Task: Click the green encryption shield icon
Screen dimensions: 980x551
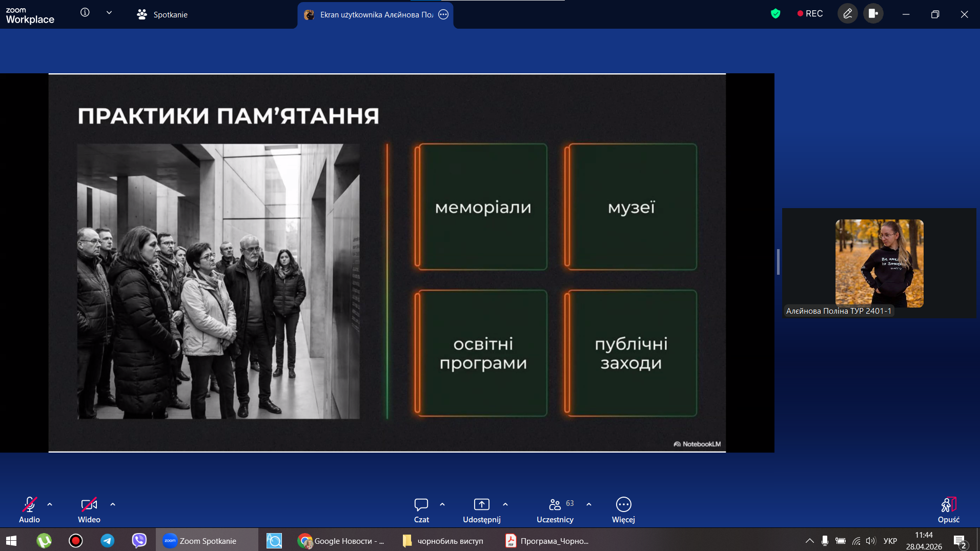Action: coord(775,14)
